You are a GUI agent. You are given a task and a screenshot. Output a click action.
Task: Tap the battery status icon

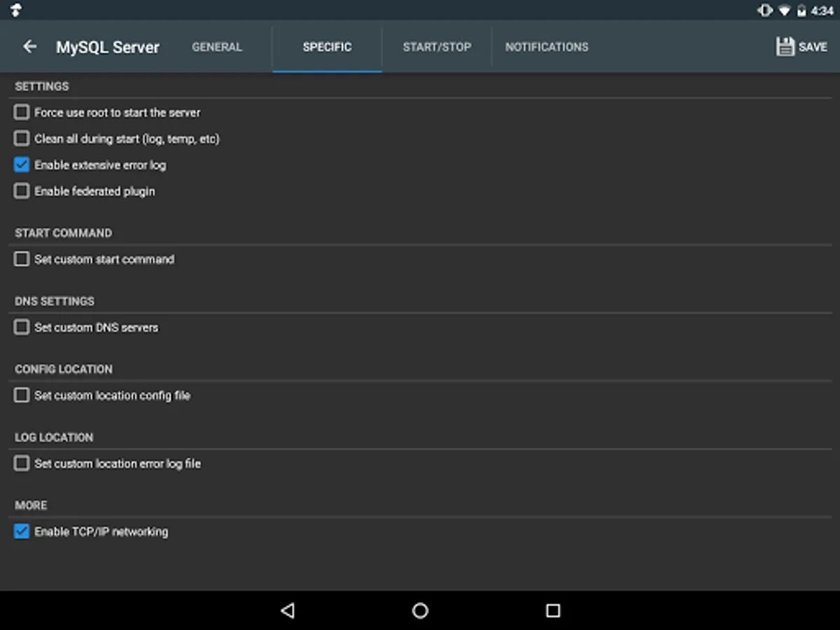point(801,10)
